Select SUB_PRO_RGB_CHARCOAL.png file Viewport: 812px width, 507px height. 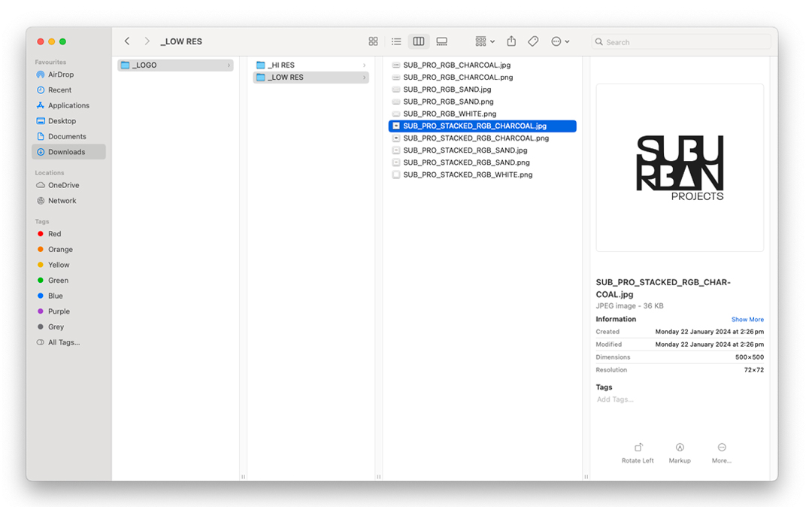click(x=482, y=77)
